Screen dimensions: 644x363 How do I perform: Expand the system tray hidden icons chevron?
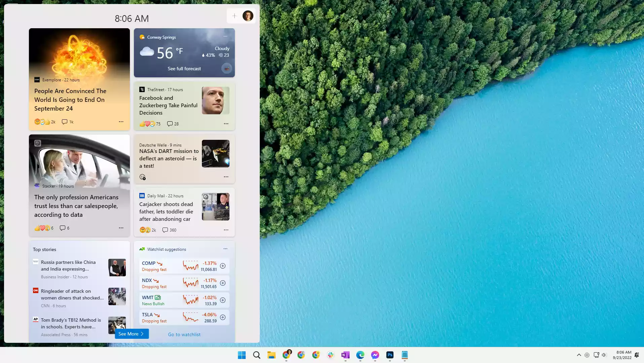(x=579, y=355)
